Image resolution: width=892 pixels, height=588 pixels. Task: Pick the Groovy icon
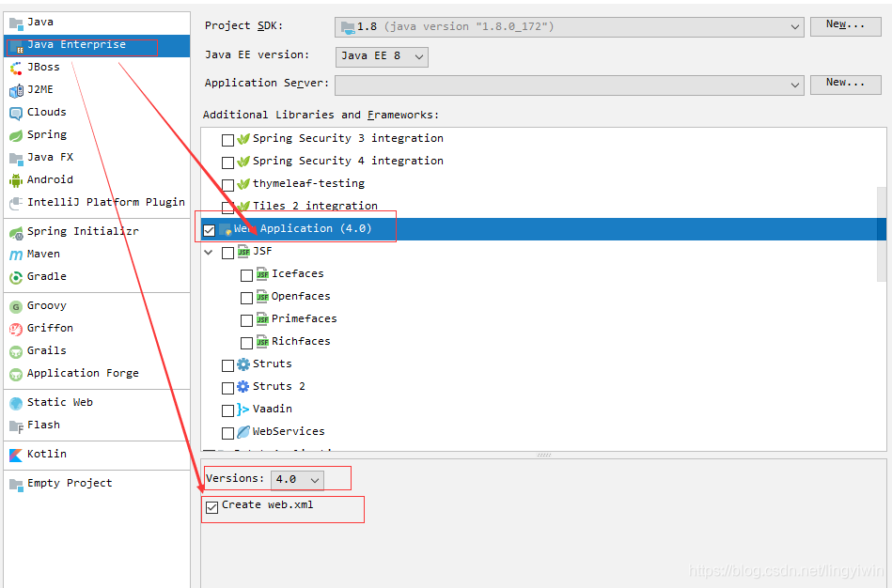pyautogui.click(x=16, y=307)
